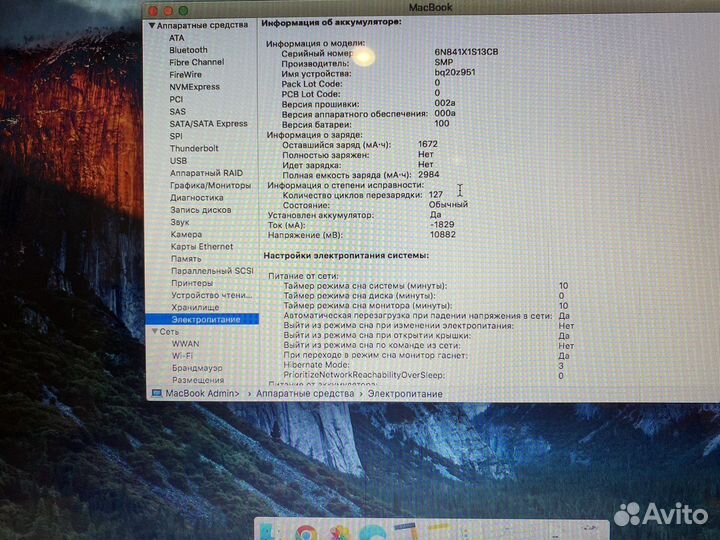Close the MacBook system information window
Screen dimensions: 720x540
click(153, 11)
